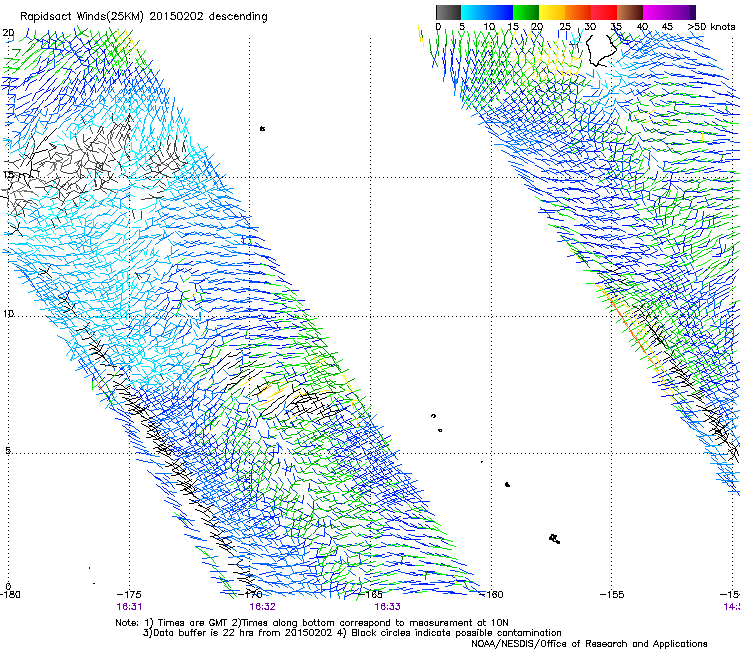Click the brown 35–40 knots color segment
This screenshot has height=650, width=740.
630,12
